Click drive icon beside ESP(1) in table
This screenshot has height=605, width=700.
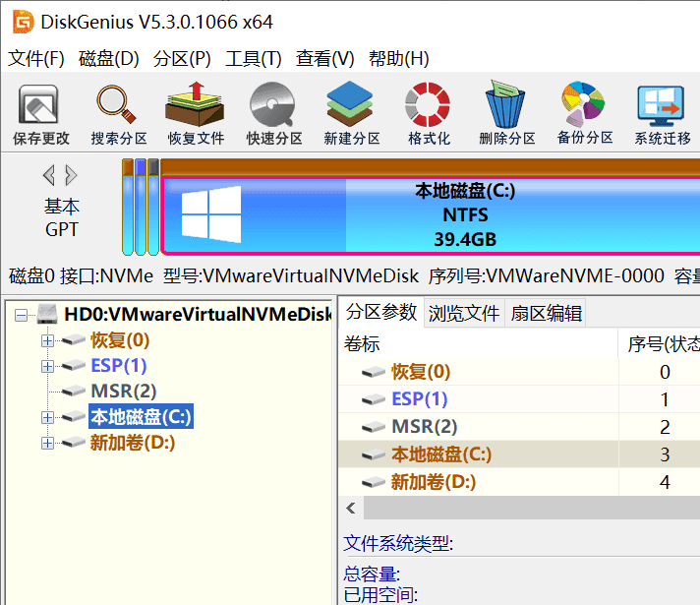[x=374, y=399]
